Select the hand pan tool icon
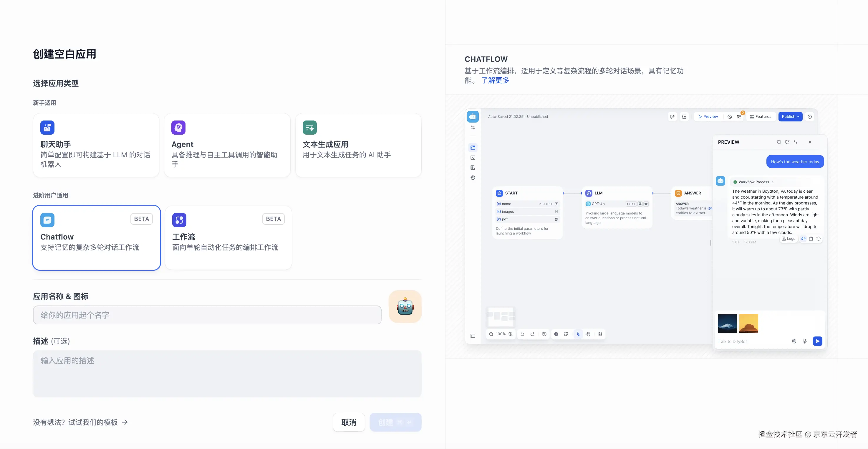 click(588, 334)
